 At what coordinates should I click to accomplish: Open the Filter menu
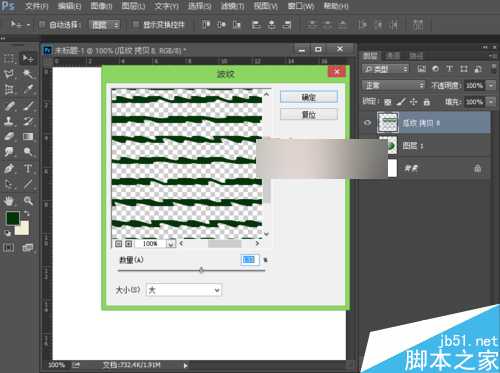pyautogui.click(x=232, y=6)
